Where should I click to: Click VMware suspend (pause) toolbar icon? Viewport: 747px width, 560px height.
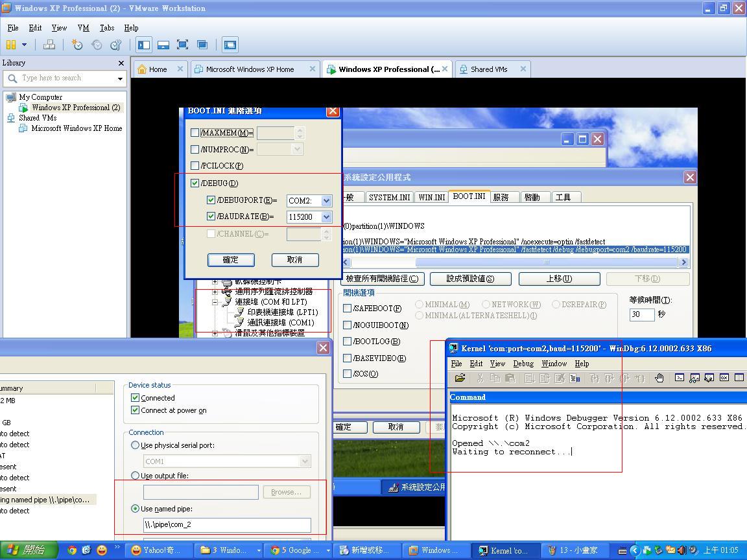pyautogui.click(x=11, y=45)
